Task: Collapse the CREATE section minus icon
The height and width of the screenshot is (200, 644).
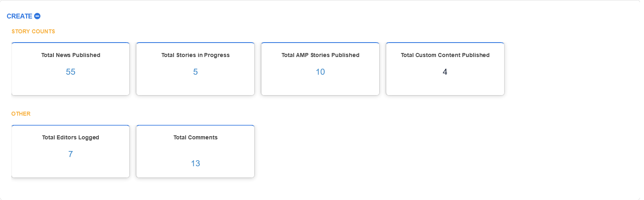Action: pos(37,16)
